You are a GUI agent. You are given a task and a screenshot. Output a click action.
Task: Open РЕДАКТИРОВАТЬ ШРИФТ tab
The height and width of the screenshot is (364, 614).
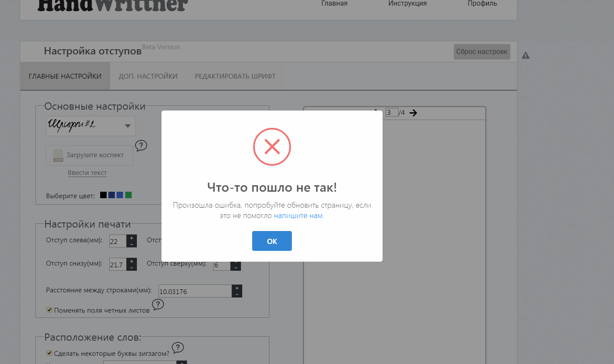pyautogui.click(x=235, y=76)
